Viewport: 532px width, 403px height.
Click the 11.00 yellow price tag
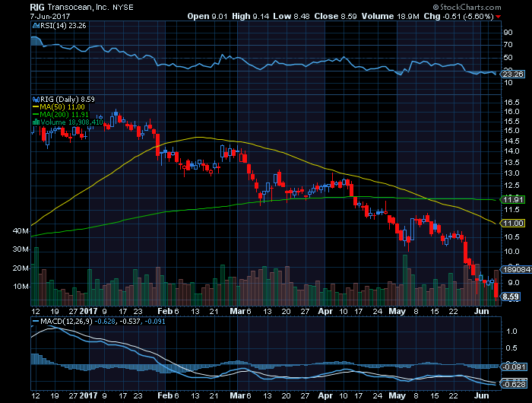(x=513, y=223)
